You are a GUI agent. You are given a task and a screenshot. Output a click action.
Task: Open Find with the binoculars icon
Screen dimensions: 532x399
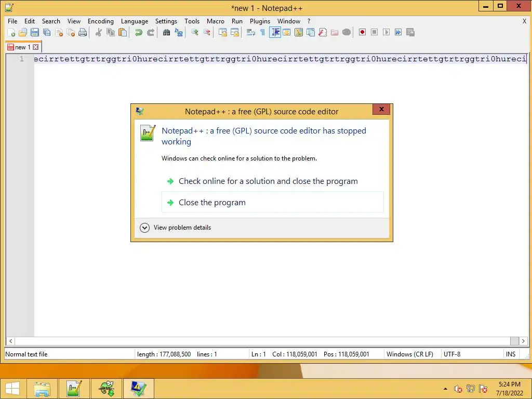tap(166, 33)
